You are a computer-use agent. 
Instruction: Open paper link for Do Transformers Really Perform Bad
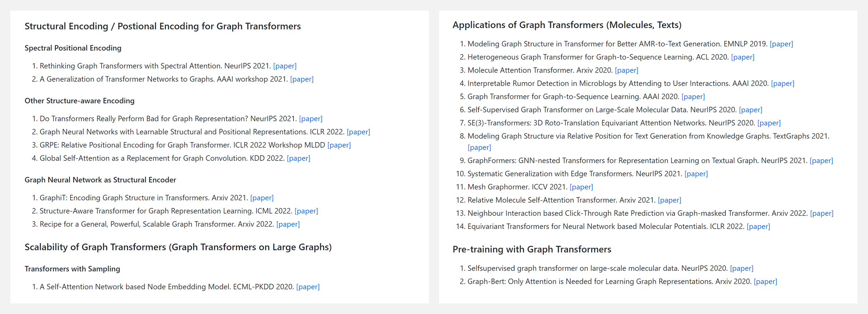[x=311, y=119]
